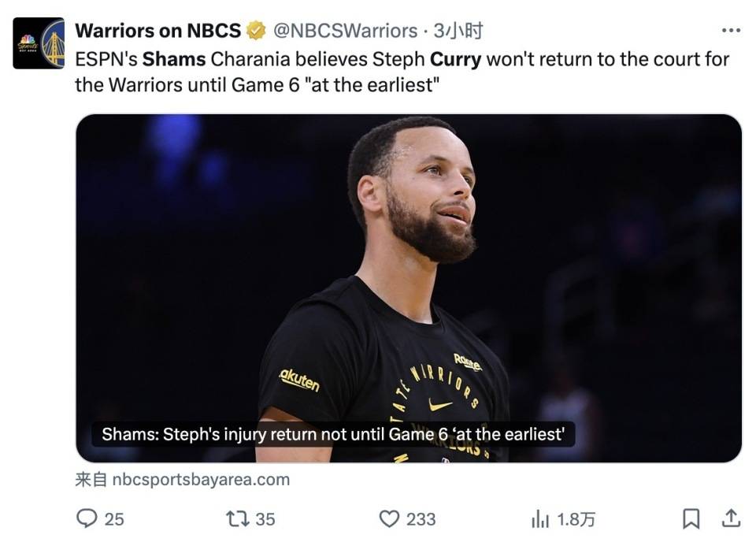Open the "Warriors on NBCS" display name
Image resolution: width=756 pixels, height=542 pixels.
[x=157, y=31]
